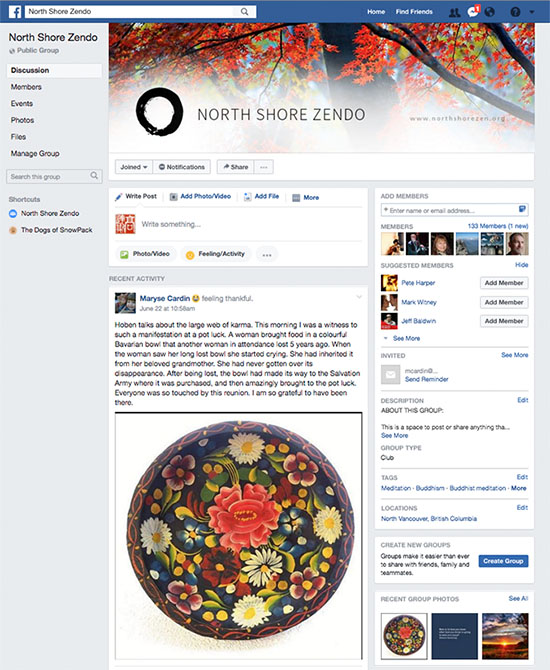Click the Facebook logo icon
Viewport: 550px width, 670px height.
point(15,12)
